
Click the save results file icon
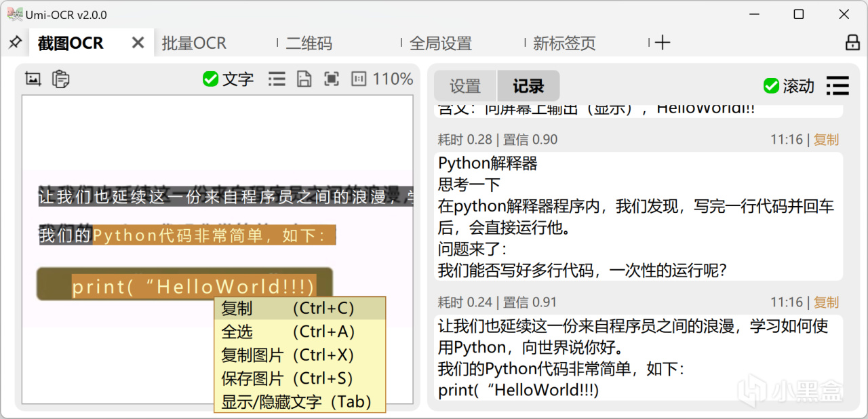(304, 79)
